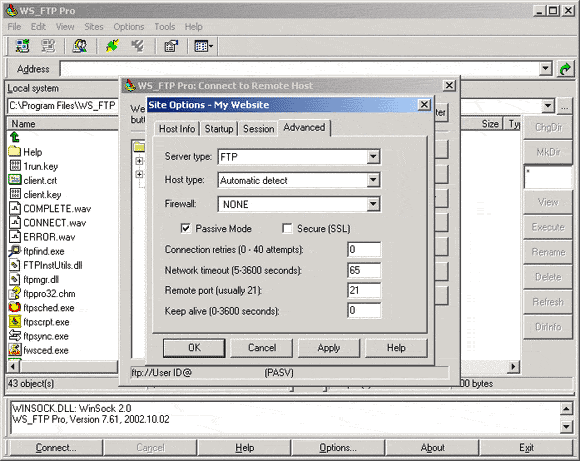Select the ftpmgr.dll icon
580x461 pixels.
tap(15, 279)
